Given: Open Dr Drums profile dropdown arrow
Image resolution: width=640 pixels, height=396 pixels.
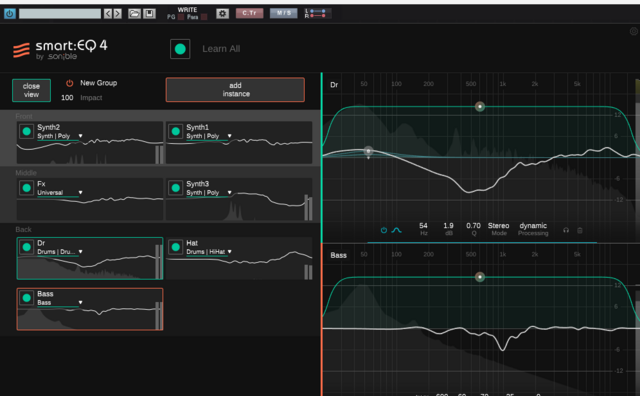Looking at the screenshot, I should tap(80, 251).
